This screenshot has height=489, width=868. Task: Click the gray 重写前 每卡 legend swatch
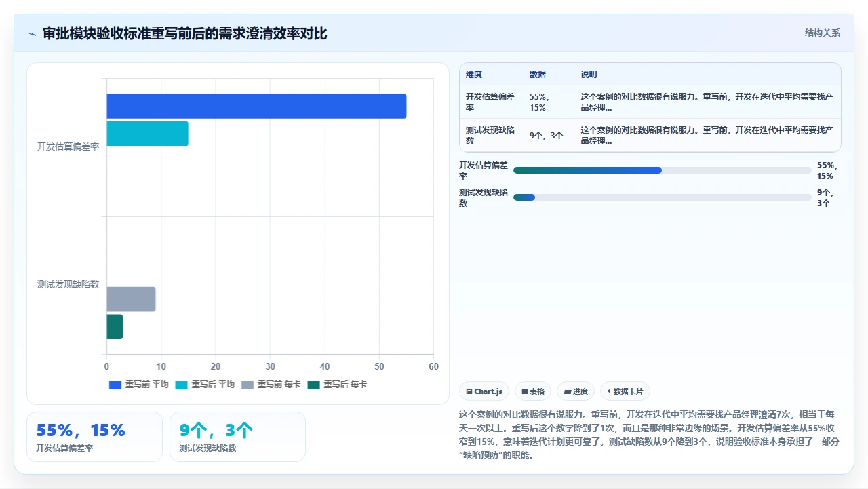point(248,385)
